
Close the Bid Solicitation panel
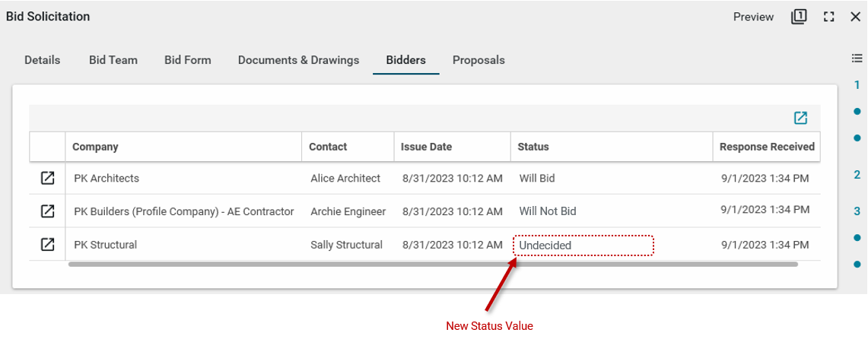click(x=855, y=17)
